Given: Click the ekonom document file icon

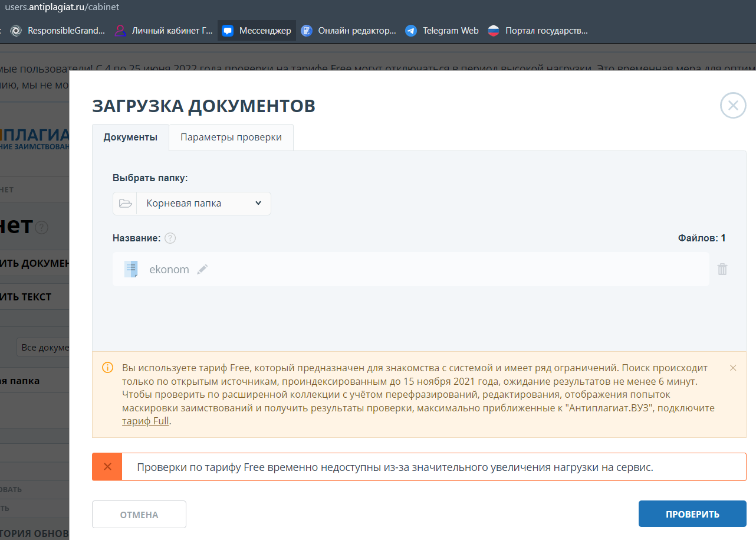Looking at the screenshot, I should [x=131, y=269].
